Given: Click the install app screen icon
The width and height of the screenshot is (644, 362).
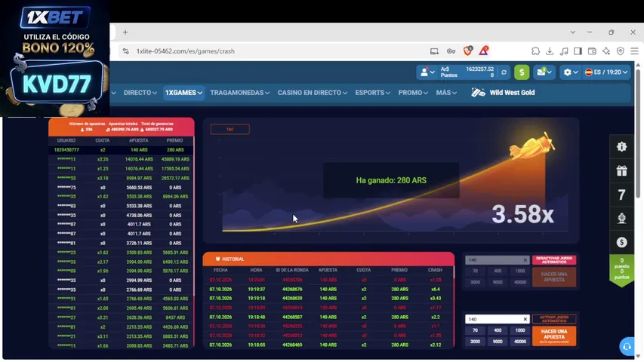Looking at the screenshot, I should coord(434,51).
